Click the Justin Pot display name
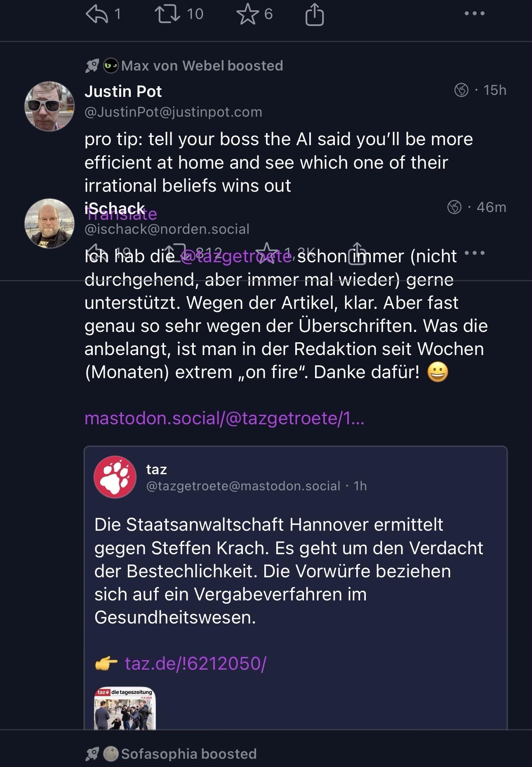This screenshot has width=532, height=767. [123, 91]
